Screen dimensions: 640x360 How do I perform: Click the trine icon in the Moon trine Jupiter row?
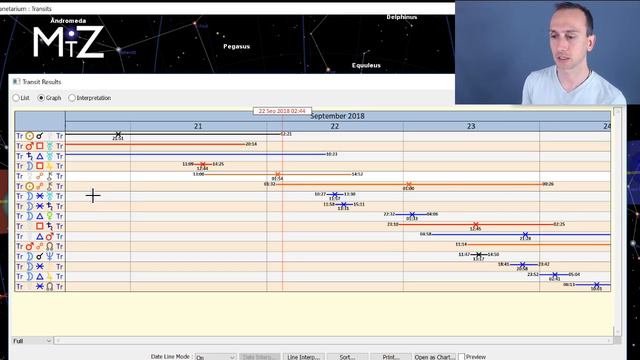[40, 276]
